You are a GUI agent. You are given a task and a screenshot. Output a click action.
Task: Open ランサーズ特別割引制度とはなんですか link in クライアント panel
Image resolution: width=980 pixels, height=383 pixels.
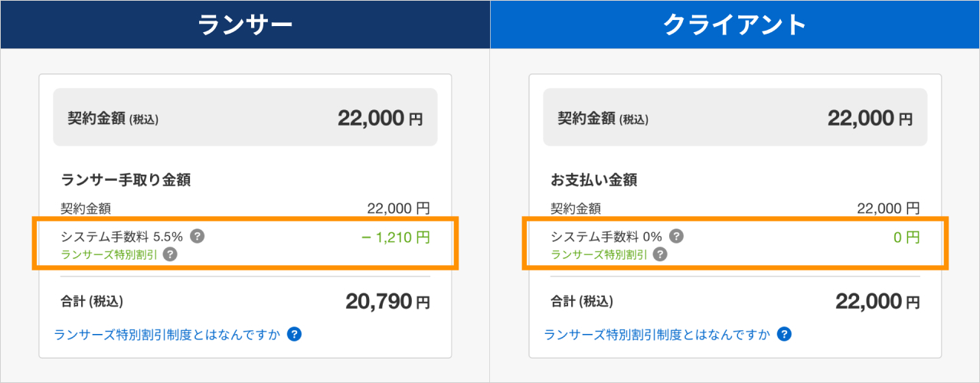coord(657,334)
